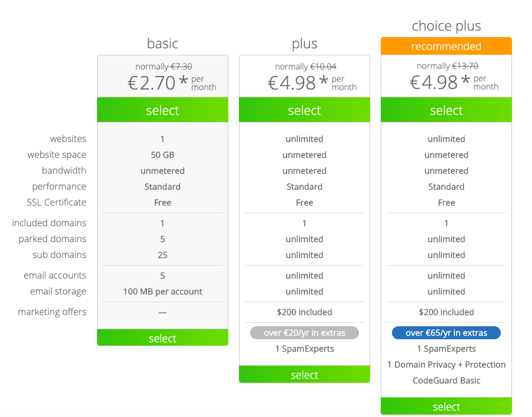Click the bottom select button under basic plan

162,337
